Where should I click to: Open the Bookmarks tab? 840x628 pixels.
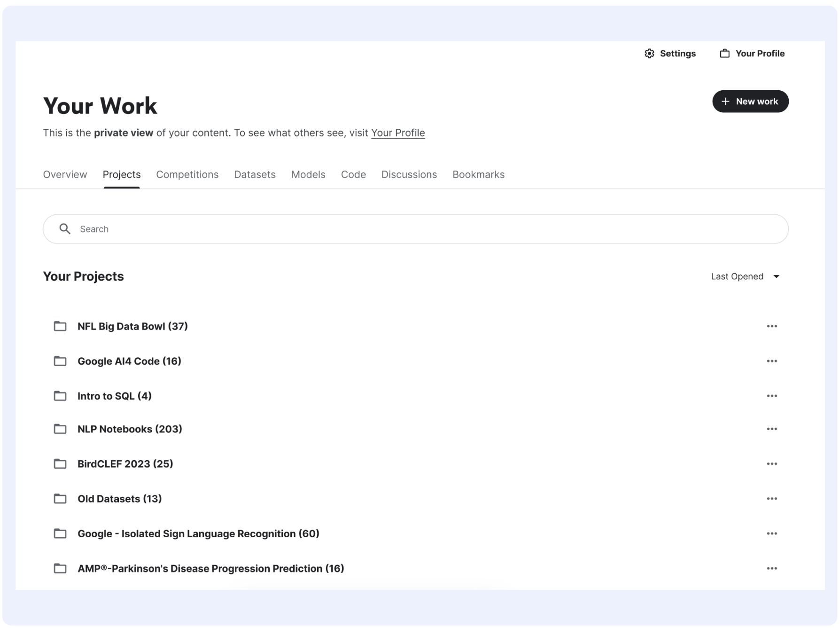[x=478, y=174]
